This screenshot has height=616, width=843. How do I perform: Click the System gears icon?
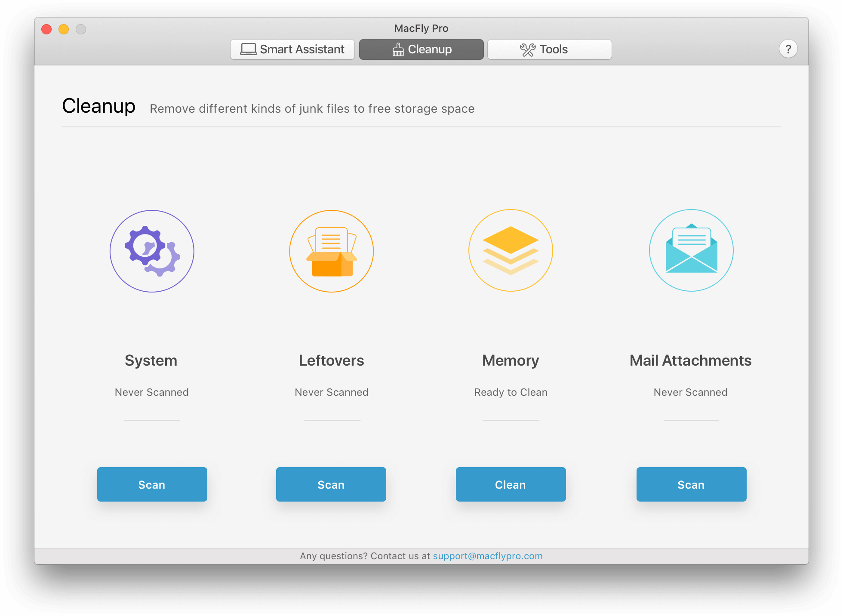pos(152,251)
